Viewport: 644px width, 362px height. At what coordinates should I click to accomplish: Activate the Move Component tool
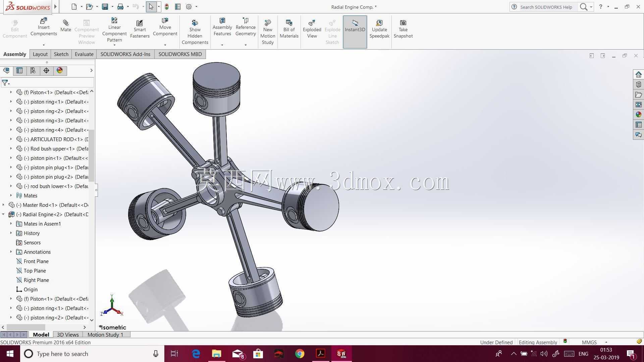(x=165, y=27)
